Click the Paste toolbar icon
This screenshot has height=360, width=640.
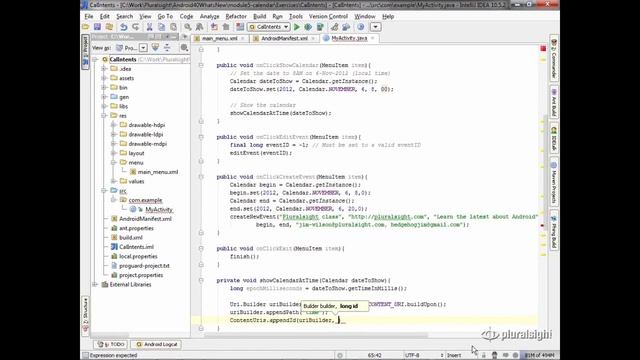coord(173,27)
